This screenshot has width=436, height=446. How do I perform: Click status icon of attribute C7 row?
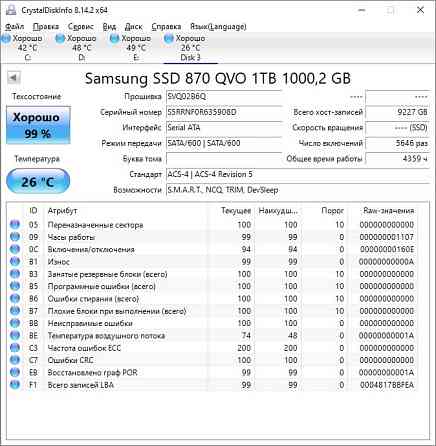coord(15,360)
